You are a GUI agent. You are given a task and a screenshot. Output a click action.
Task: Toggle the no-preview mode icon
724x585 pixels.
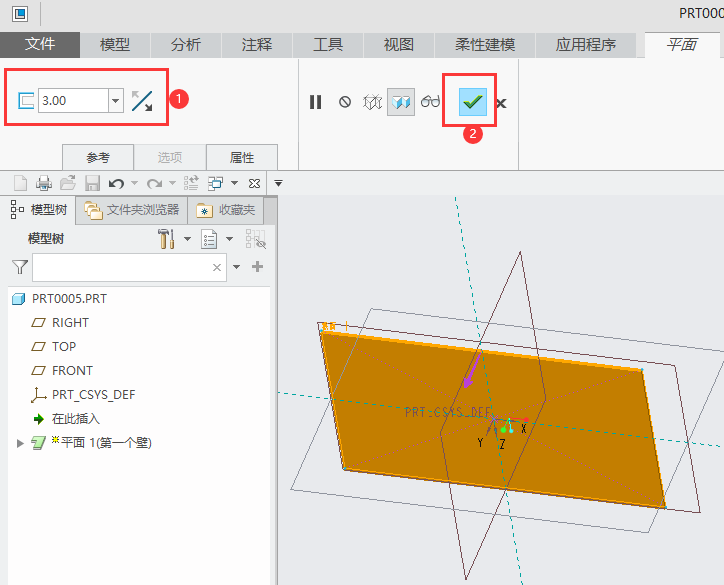[345, 102]
